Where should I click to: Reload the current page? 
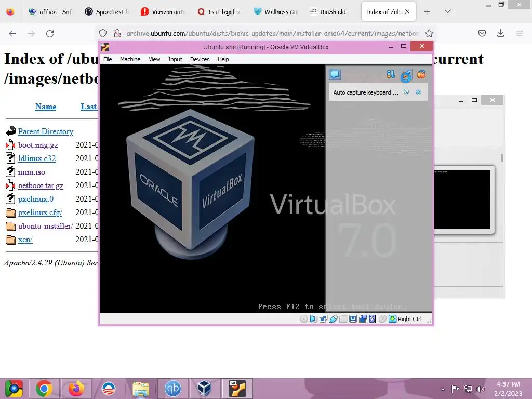50,33
